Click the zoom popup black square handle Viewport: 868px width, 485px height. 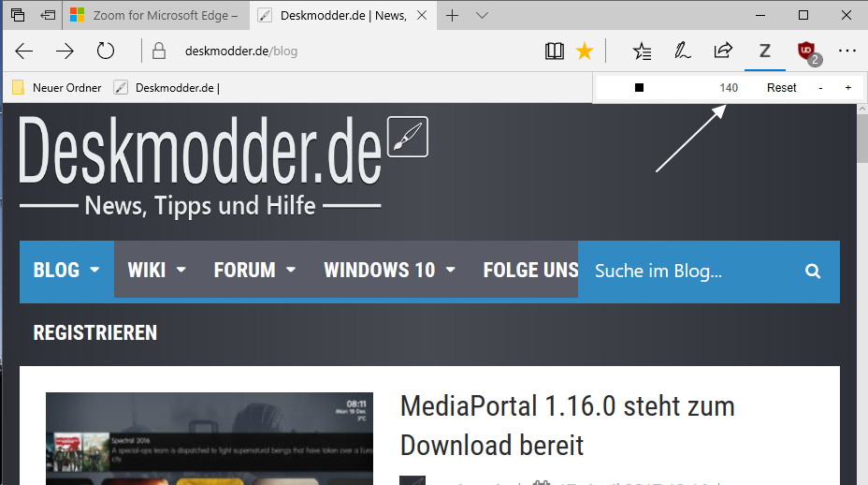pos(639,88)
